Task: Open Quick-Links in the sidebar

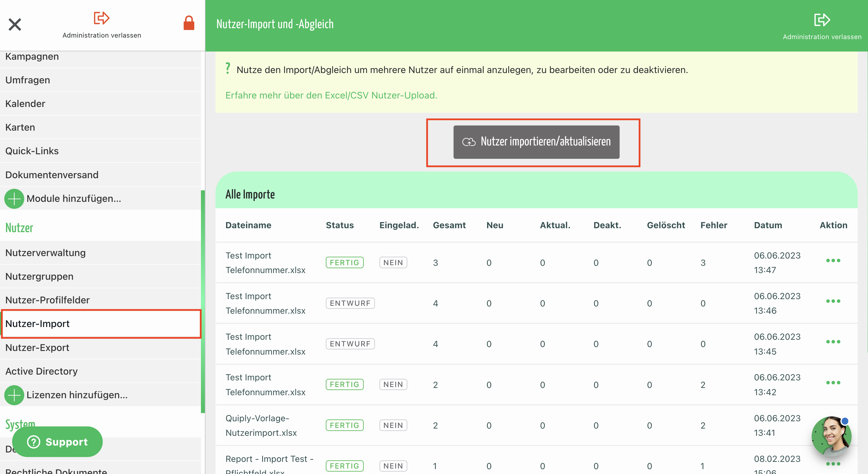Action: (x=100, y=151)
